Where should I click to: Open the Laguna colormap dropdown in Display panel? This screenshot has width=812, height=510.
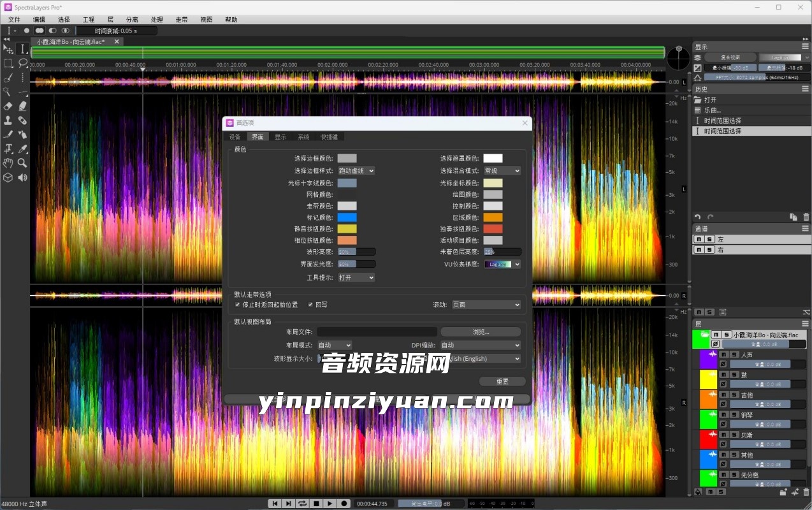pyautogui.click(x=785, y=57)
